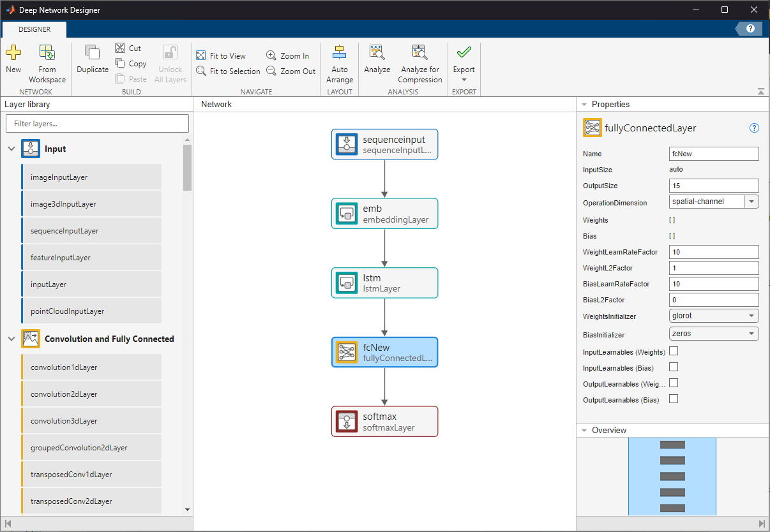Screen dimensions: 770x532
Task: Click the Duplicate layer icon
Action: tap(93, 54)
